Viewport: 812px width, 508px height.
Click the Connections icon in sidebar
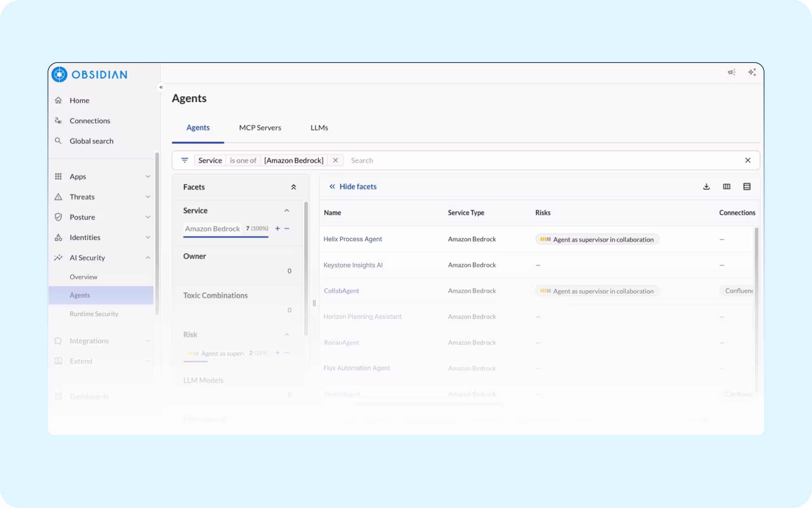(x=58, y=121)
